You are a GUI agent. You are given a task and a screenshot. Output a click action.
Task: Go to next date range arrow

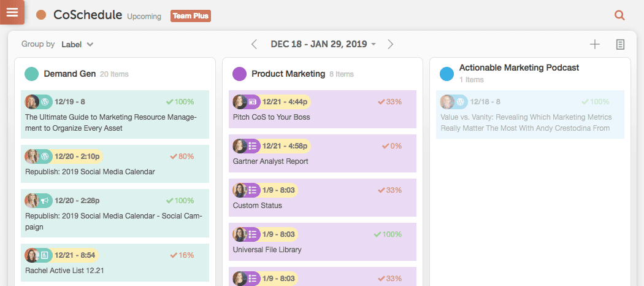[390, 44]
